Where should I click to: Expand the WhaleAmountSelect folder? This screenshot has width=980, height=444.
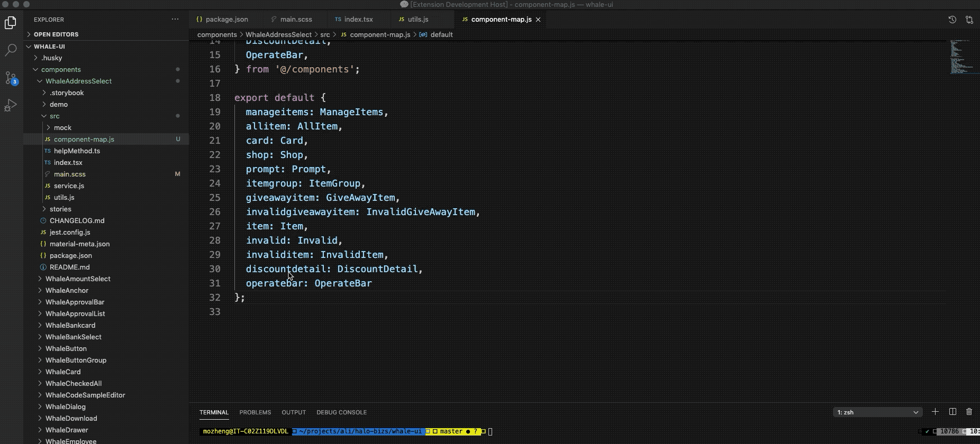[106, 279]
